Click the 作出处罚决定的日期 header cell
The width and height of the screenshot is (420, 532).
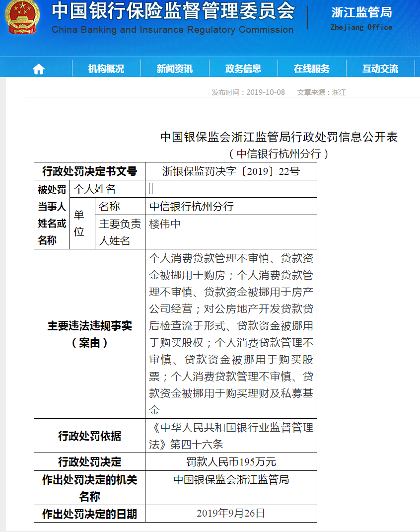(x=89, y=513)
